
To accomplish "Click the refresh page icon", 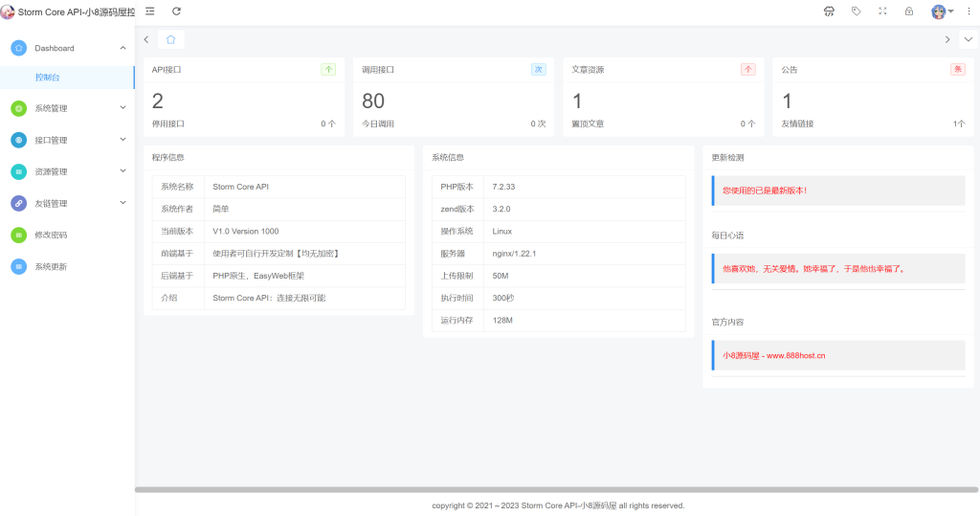I will coord(176,11).
